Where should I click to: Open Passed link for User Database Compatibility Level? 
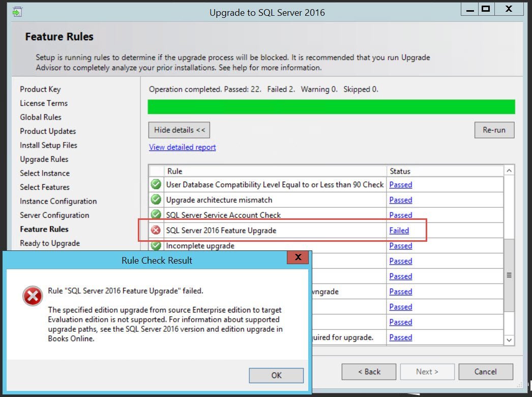401,185
